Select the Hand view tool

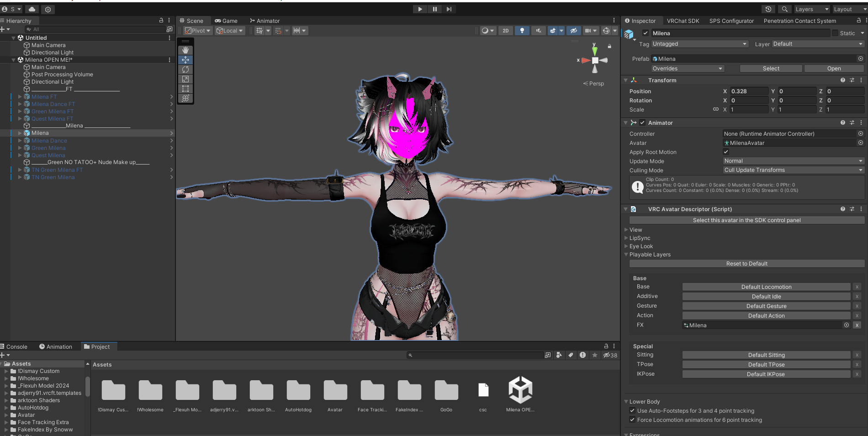[x=185, y=50]
